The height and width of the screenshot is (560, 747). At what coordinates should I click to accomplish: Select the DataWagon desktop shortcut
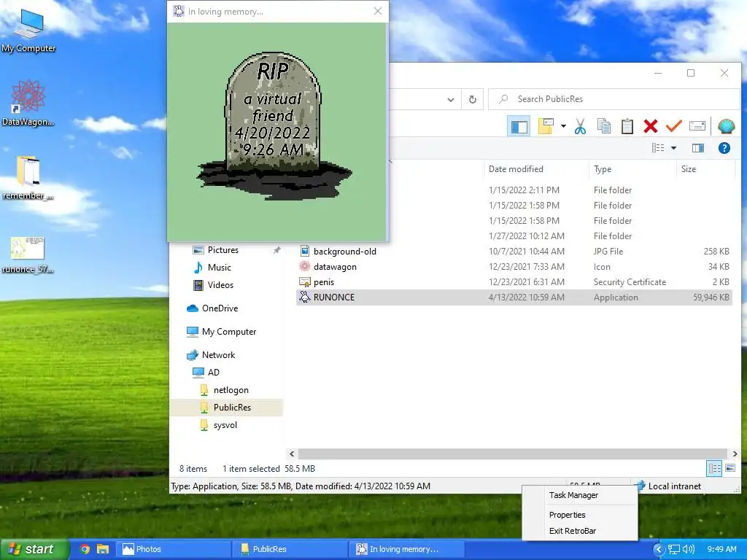pos(28,104)
